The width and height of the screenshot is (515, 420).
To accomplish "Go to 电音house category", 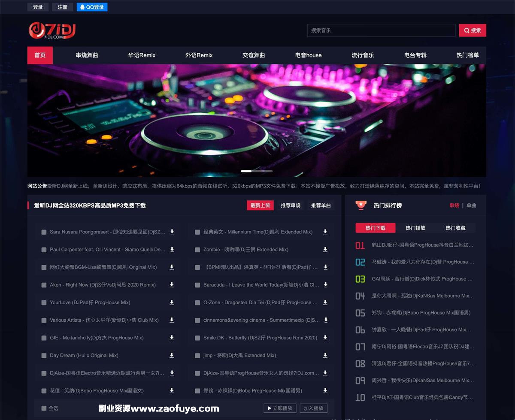I will click(x=308, y=55).
